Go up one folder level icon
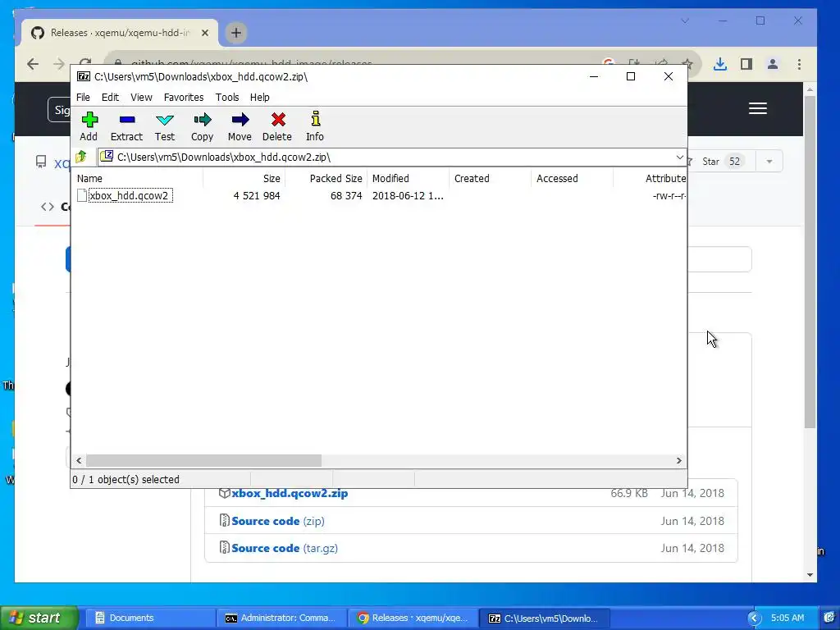840x630 pixels. coord(81,157)
